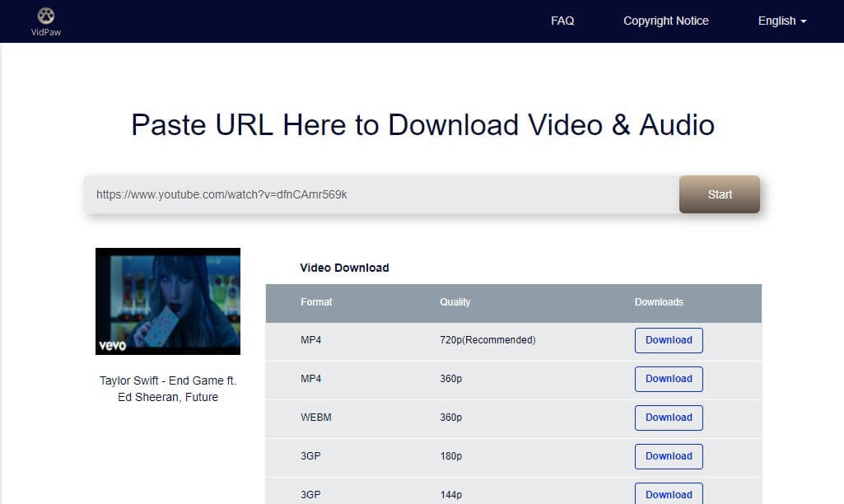Click the 'Format' column header
The height and width of the screenshot is (504, 844).
pyautogui.click(x=316, y=302)
